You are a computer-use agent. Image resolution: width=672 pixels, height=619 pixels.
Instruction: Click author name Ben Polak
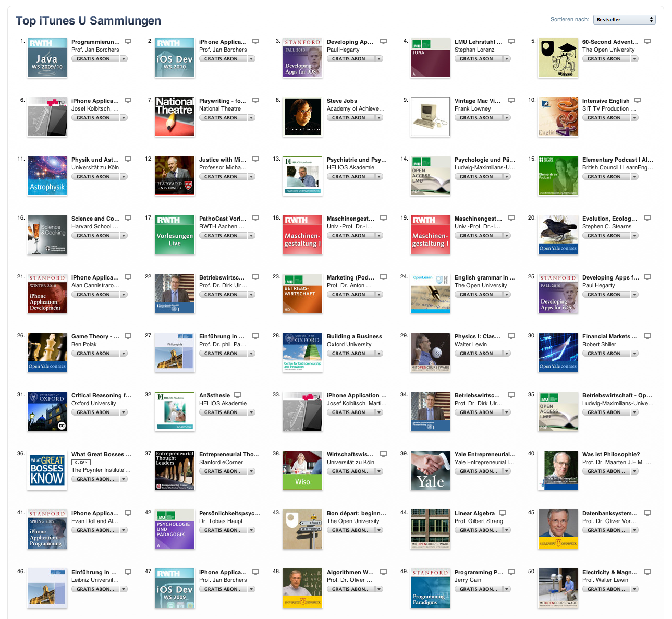pyautogui.click(x=84, y=344)
